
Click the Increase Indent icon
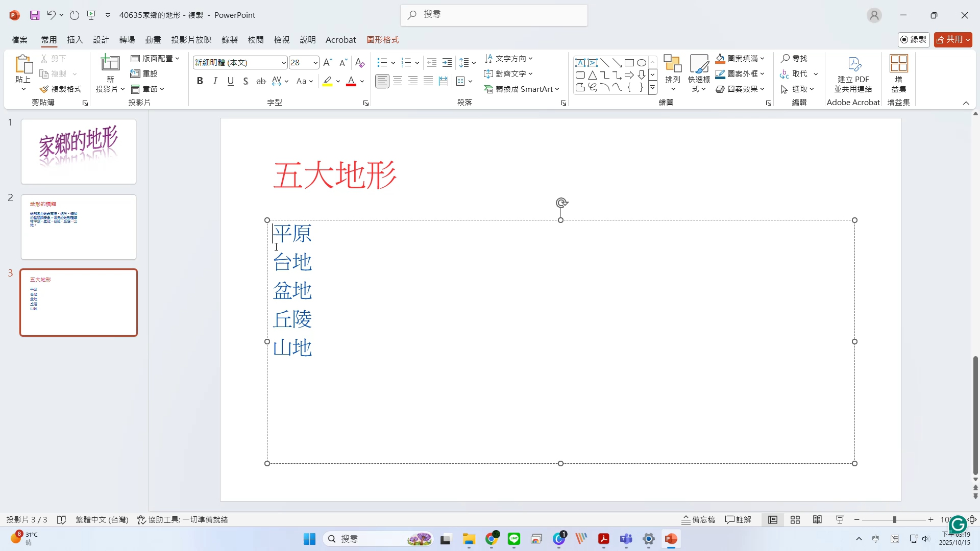447,62
